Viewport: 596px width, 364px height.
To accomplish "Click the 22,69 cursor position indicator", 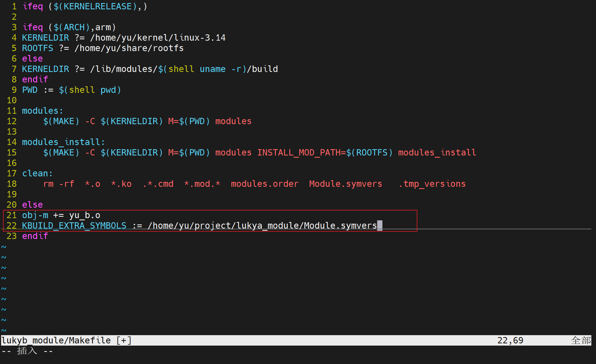I will click(x=510, y=340).
